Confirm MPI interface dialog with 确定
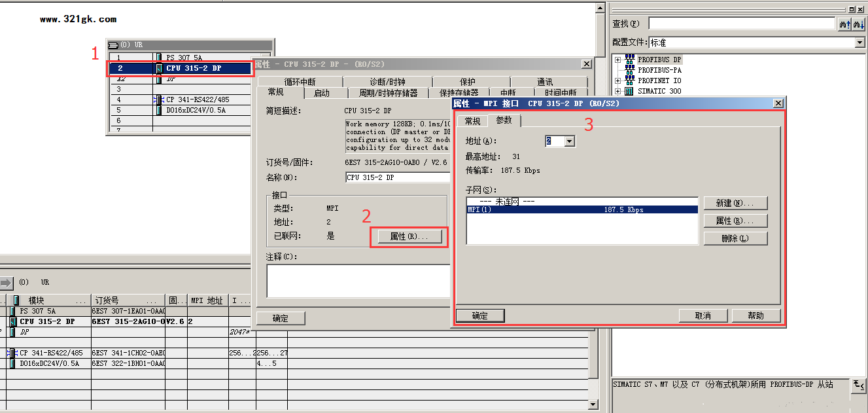Image resolution: width=868 pixels, height=413 pixels. coord(480,315)
